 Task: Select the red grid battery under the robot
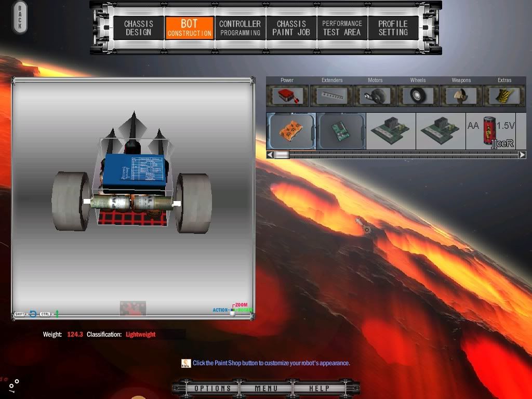132,218
